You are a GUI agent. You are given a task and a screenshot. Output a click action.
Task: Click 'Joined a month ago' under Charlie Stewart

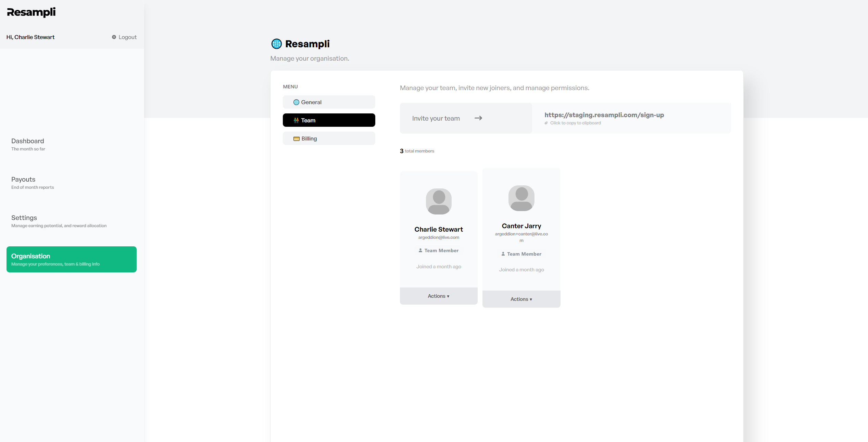pyautogui.click(x=439, y=267)
